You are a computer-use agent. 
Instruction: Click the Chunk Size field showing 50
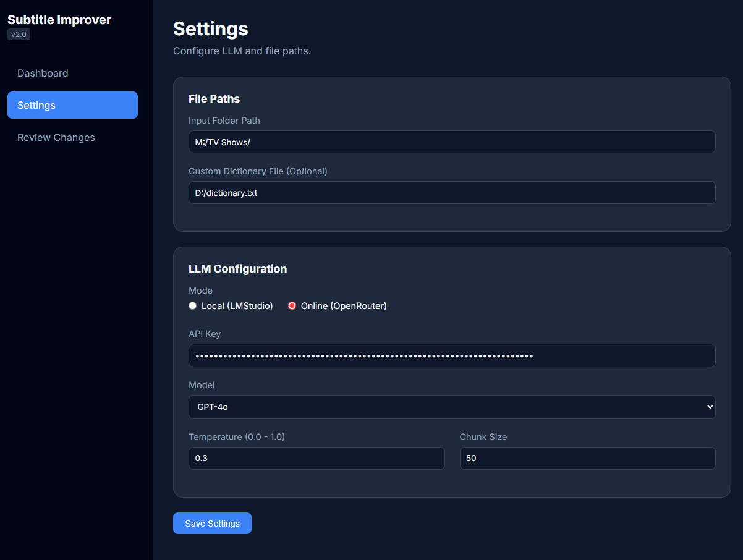pyautogui.click(x=587, y=459)
